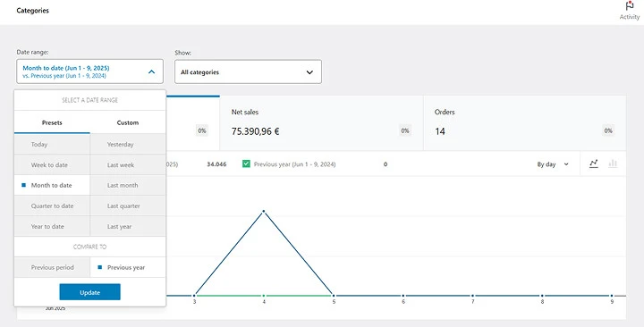Screen dimensions: 644x327
Task: Switch to the Custom tab
Action: point(128,122)
